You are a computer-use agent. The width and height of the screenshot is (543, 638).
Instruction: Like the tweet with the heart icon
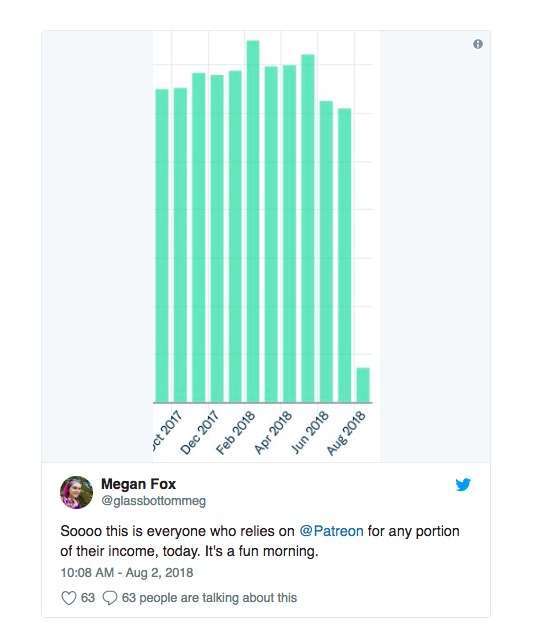(x=69, y=598)
